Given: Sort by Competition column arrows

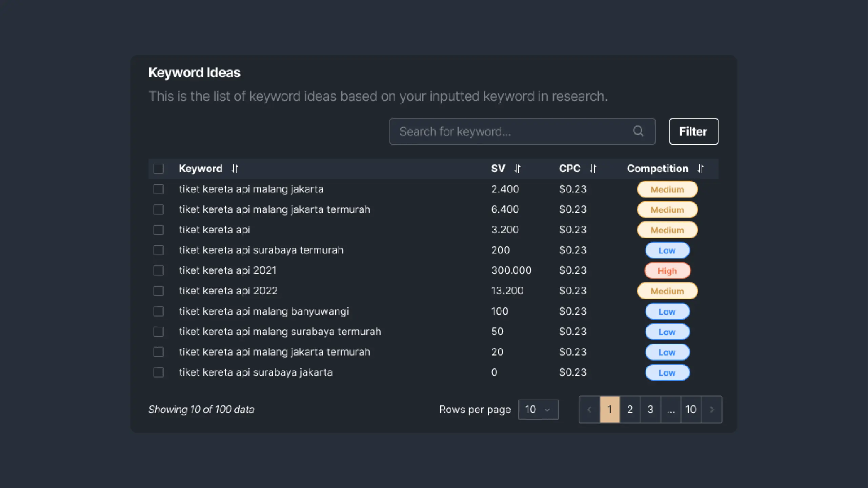Looking at the screenshot, I should 701,168.
